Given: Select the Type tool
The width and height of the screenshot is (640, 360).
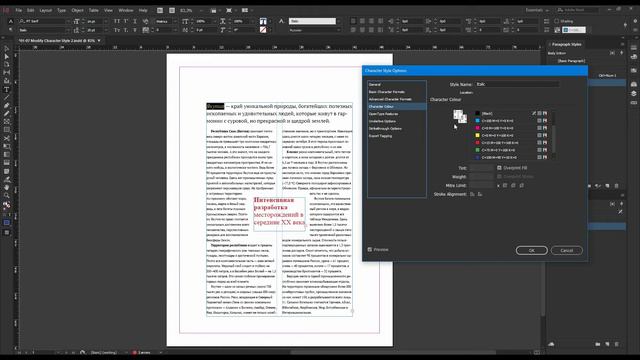Looking at the screenshot, I should pos(7,90).
